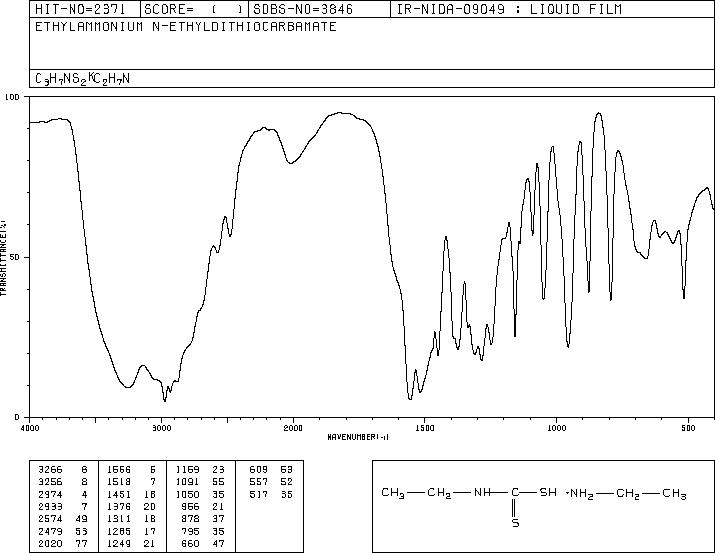Image resolution: width=715 pixels, height=553 pixels.
Task: Click the NH2 group in the structure
Action: point(582,494)
